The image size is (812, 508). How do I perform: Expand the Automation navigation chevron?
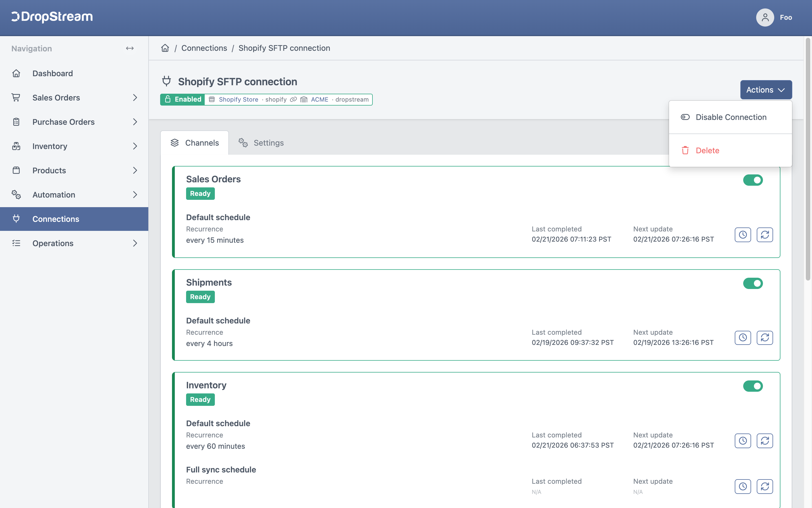[135, 194]
